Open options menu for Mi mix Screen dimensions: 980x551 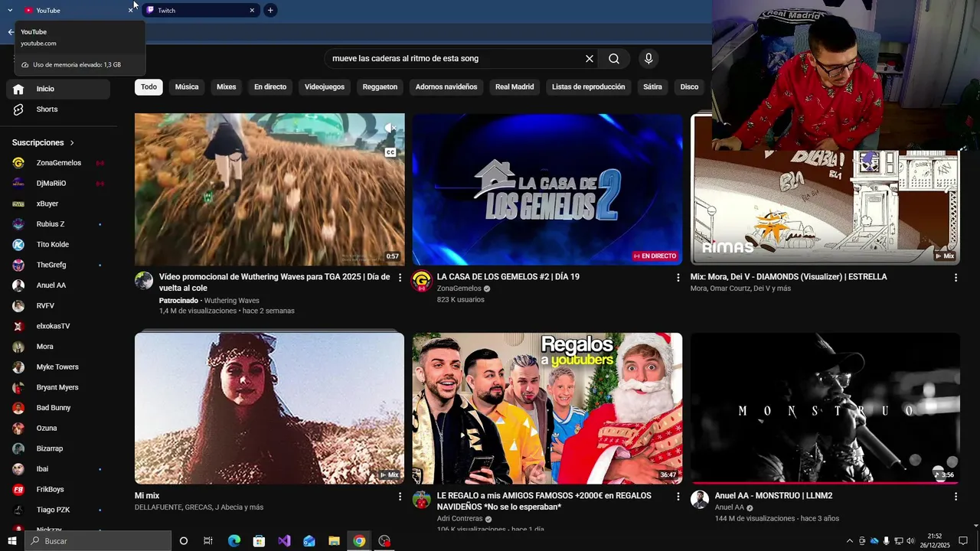(x=400, y=497)
